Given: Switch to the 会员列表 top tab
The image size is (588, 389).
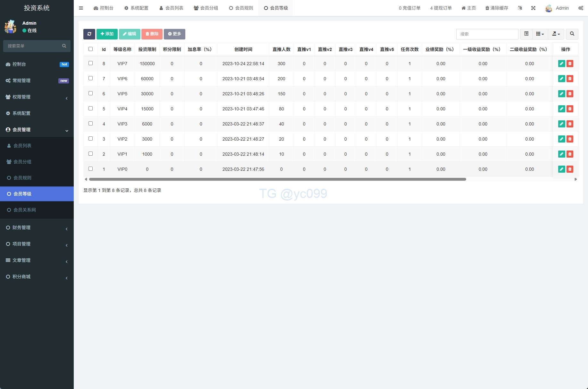Looking at the screenshot, I should (172, 8).
